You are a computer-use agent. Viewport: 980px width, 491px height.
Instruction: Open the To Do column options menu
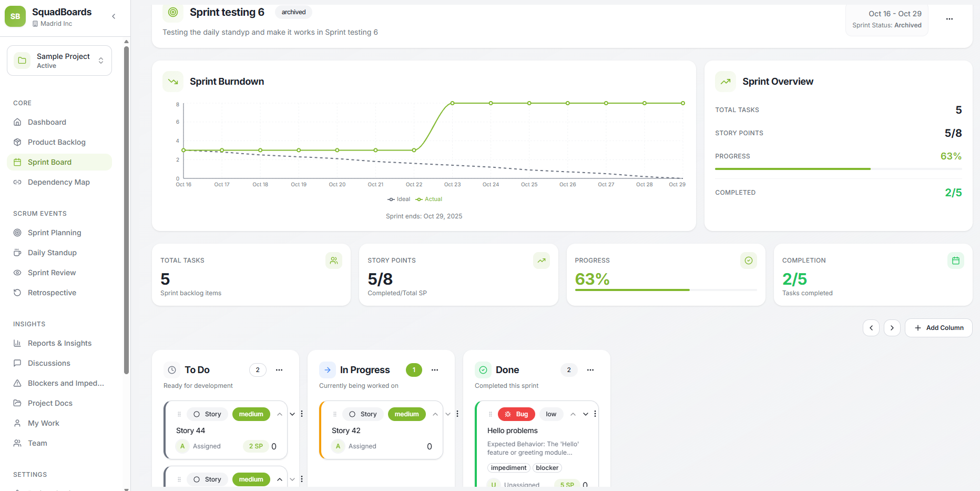click(279, 370)
